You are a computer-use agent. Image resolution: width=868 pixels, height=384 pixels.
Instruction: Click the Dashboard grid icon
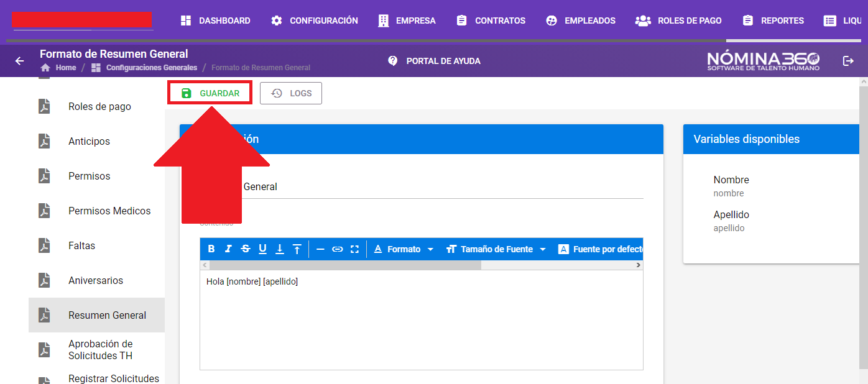(x=185, y=21)
